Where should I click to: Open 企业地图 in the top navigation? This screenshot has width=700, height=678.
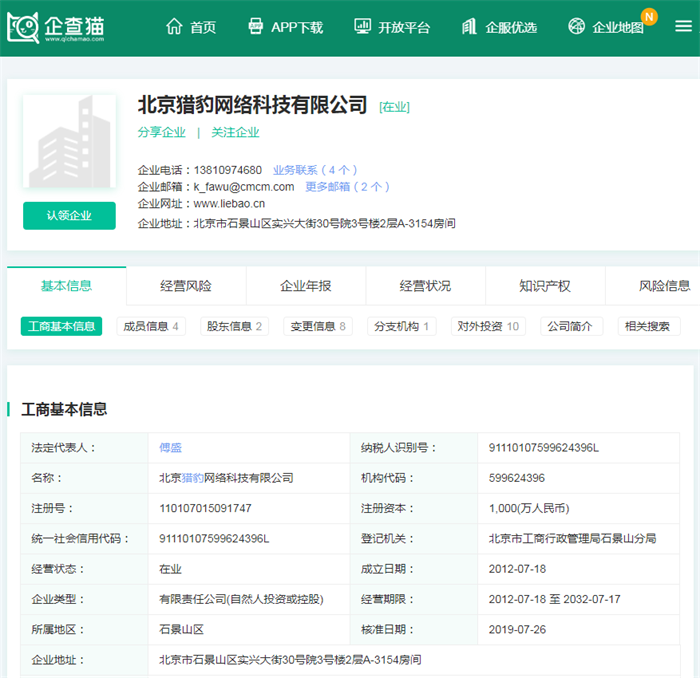(618, 27)
